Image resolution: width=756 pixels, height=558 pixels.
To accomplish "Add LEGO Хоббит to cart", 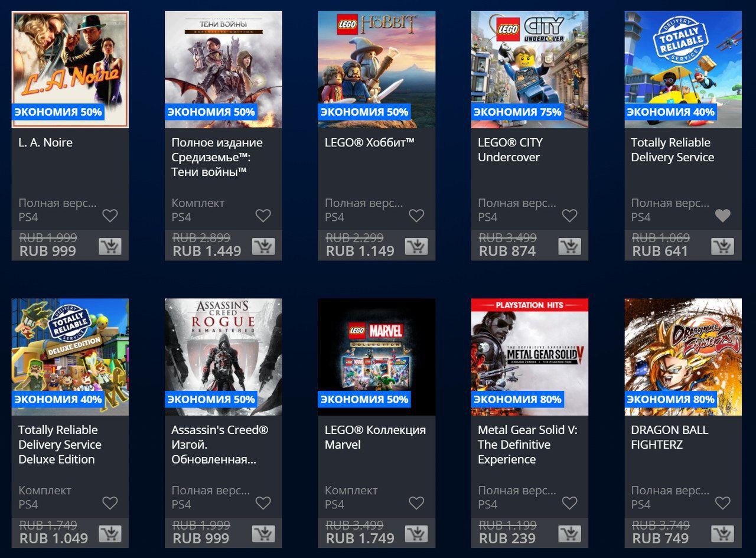I will pyautogui.click(x=416, y=246).
